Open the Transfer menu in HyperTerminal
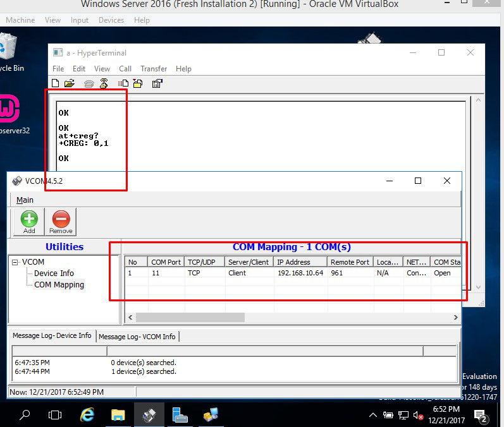504x427 pixels. click(x=154, y=68)
